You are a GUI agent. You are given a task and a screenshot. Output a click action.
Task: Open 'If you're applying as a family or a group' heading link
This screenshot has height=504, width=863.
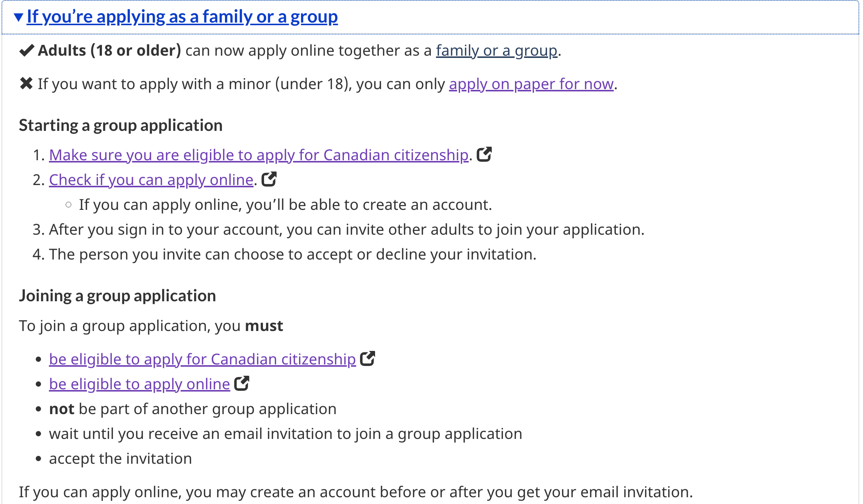pos(182,17)
